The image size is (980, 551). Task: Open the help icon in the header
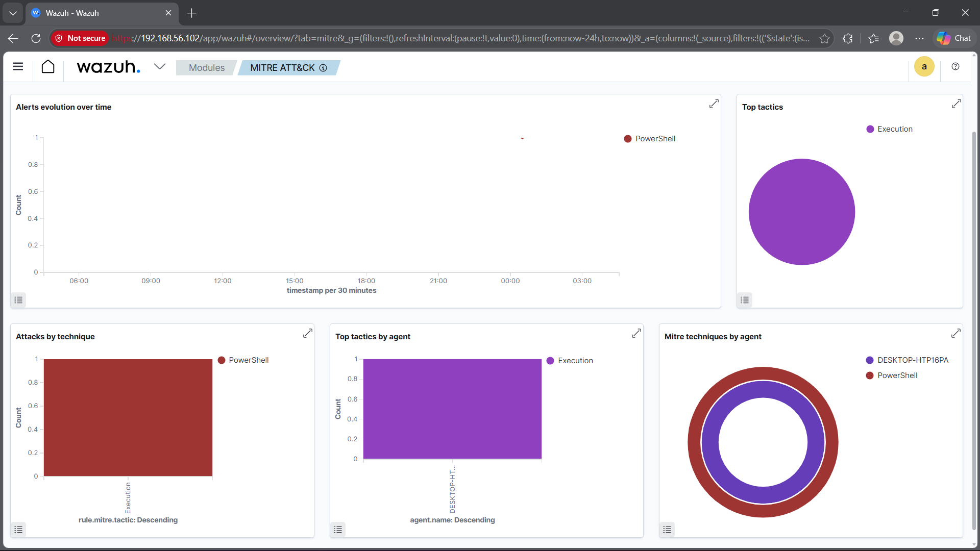pyautogui.click(x=955, y=67)
